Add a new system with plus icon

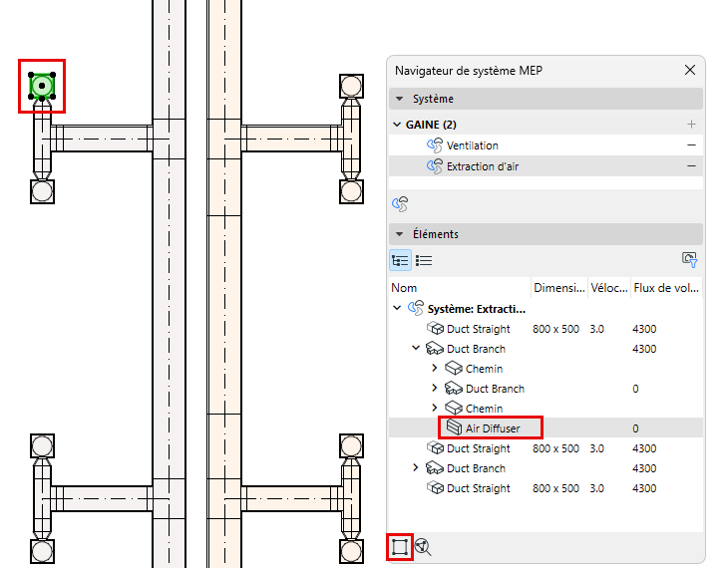[691, 125]
